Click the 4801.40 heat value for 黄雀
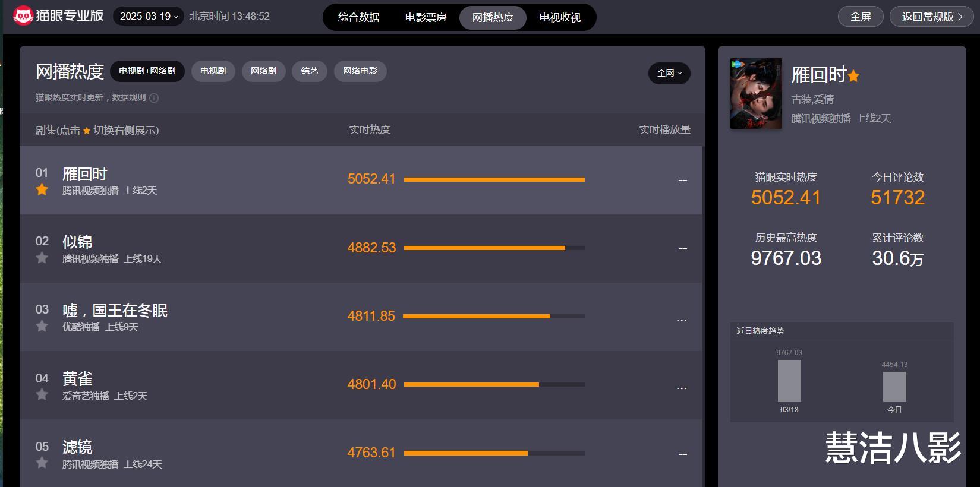980x487 pixels. coord(371,384)
